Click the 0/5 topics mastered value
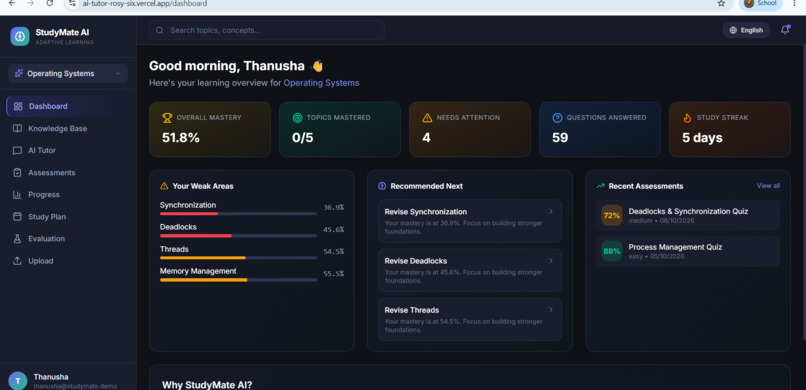This screenshot has height=390, width=806. point(303,138)
